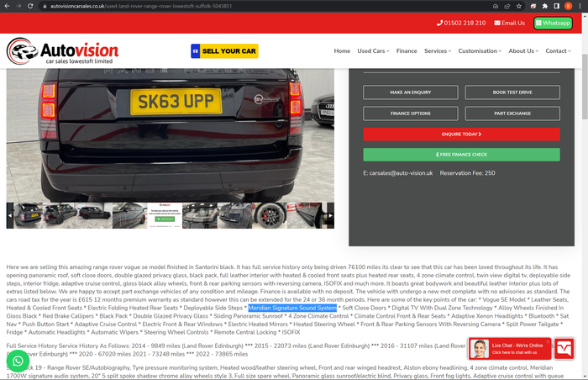Select the first rear-view car thumbnail
Viewport: 588px width, 380px height.
28,215
